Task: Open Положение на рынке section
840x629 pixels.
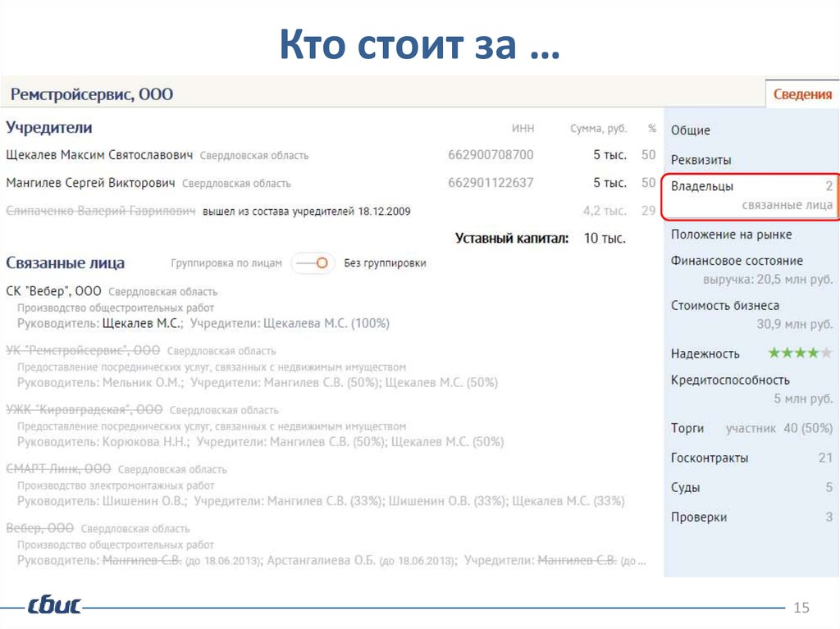Action: click(732, 235)
